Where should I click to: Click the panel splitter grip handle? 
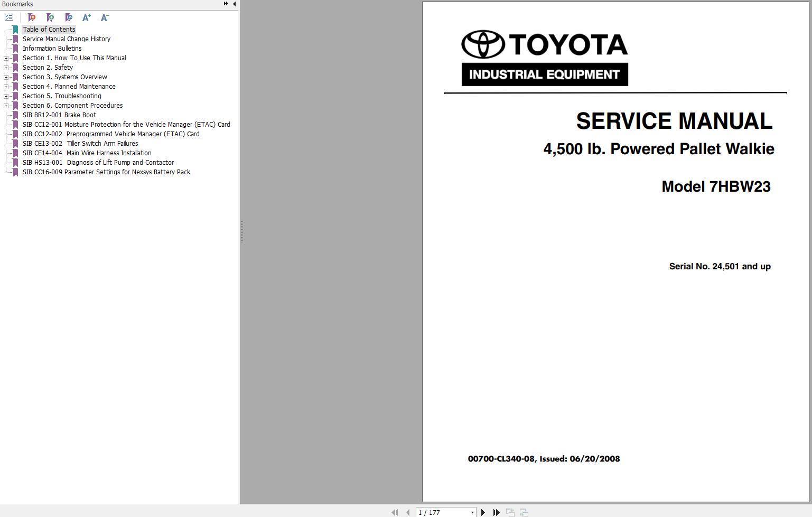pyautogui.click(x=242, y=231)
